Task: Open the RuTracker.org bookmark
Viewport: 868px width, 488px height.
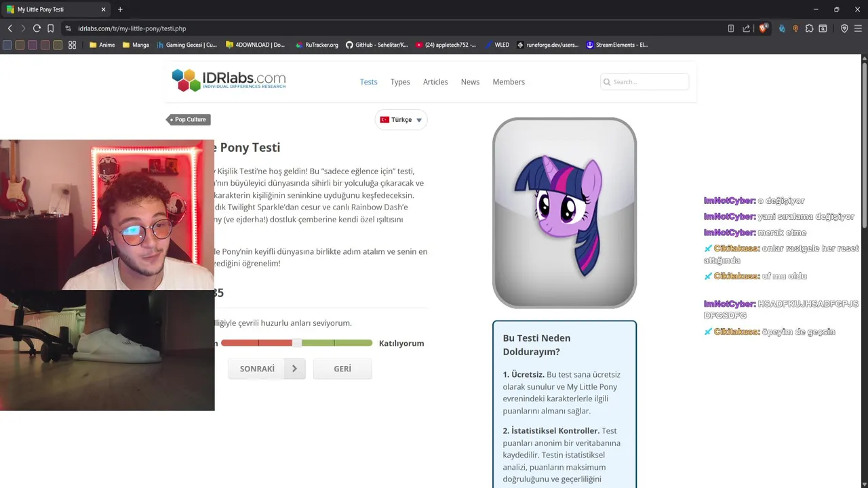Action: click(317, 45)
